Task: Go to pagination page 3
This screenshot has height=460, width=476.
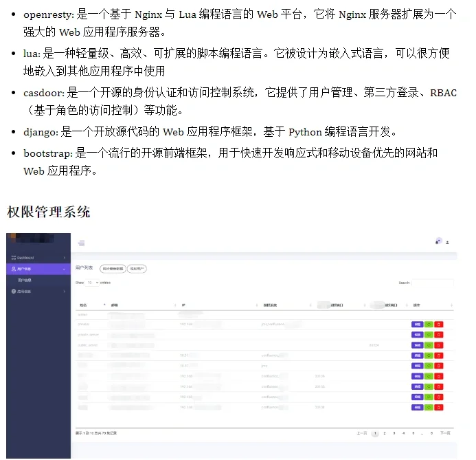Action: point(394,433)
